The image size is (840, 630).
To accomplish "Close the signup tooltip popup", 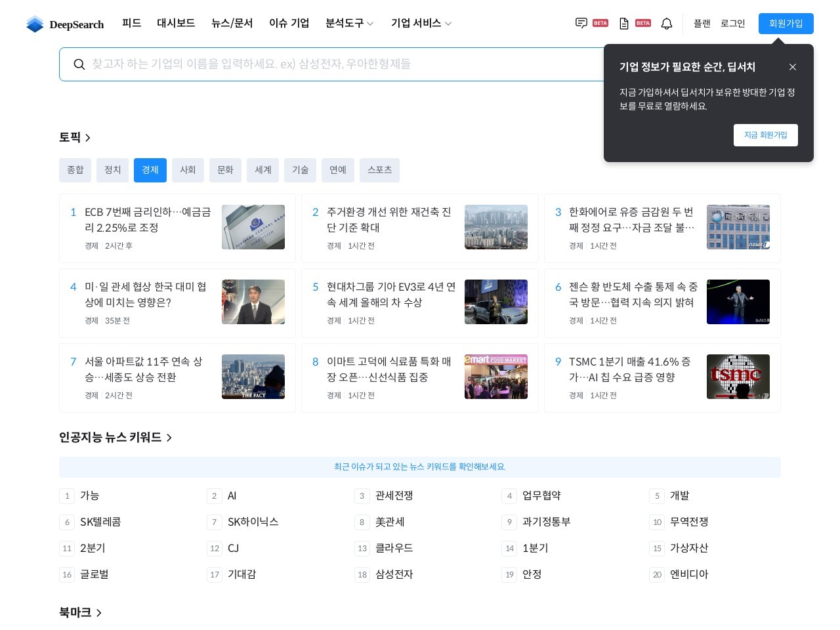I will click(793, 67).
